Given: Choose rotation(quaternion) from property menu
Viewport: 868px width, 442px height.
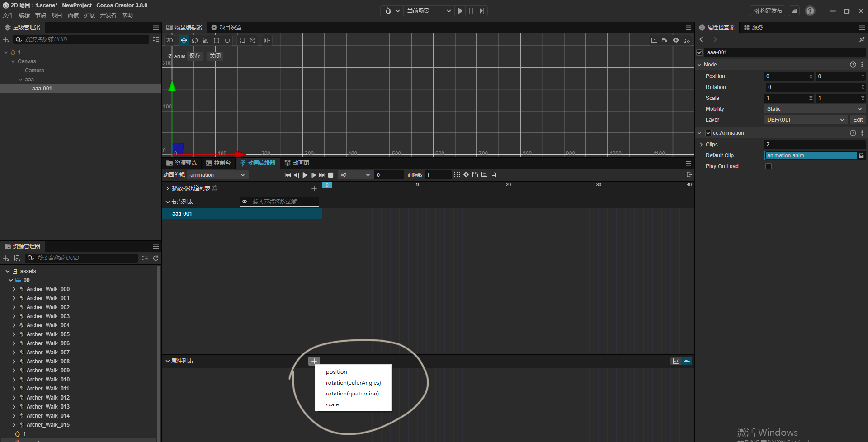Looking at the screenshot, I should pyautogui.click(x=353, y=394).
